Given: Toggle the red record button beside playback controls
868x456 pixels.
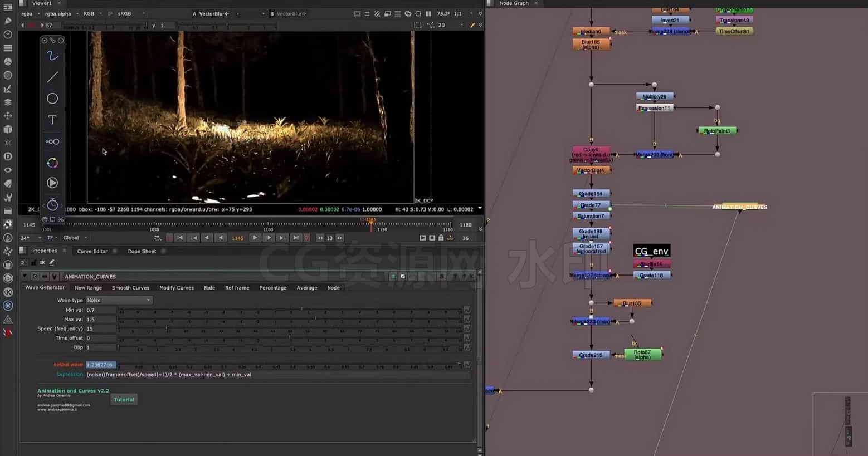Looking at the screenshot, I should coord(306,238).
